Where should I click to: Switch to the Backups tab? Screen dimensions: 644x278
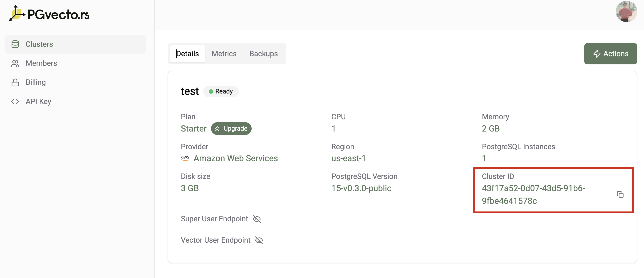pyautogui.click(x=263, y=54)
